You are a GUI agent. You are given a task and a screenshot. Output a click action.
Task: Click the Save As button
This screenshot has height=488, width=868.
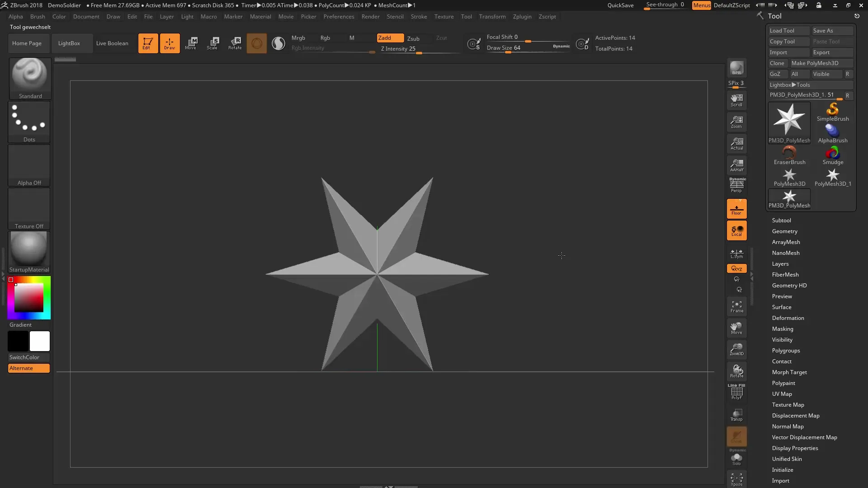click(x=832, y=31)
